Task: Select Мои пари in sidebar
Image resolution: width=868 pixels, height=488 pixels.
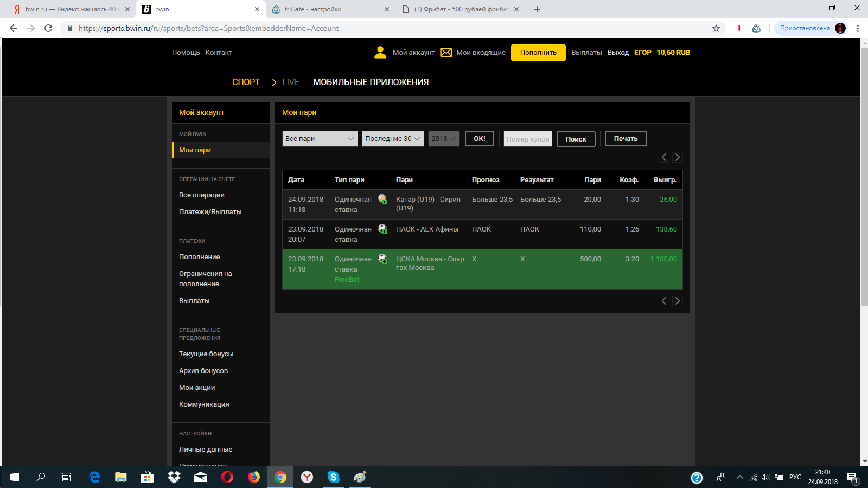Action: tap(221, 150)
